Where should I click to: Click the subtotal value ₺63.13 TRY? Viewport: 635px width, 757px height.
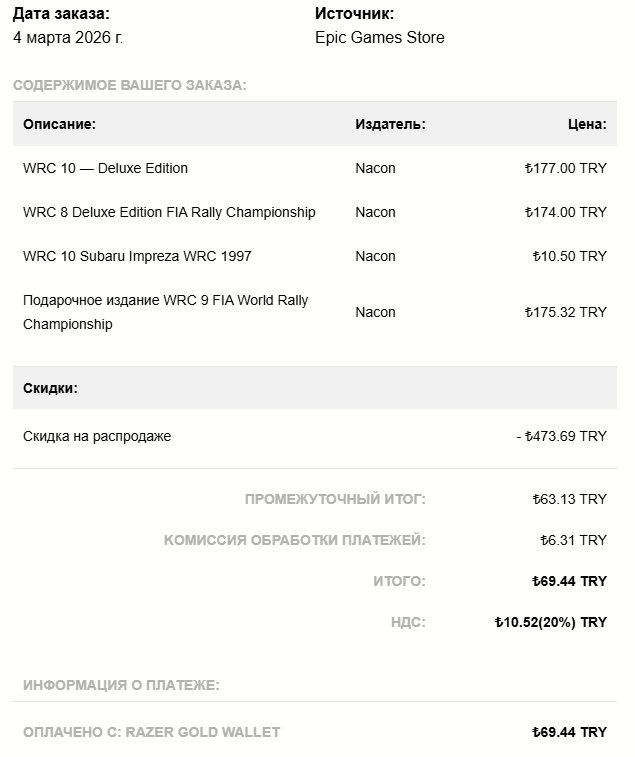pos(569,499)
